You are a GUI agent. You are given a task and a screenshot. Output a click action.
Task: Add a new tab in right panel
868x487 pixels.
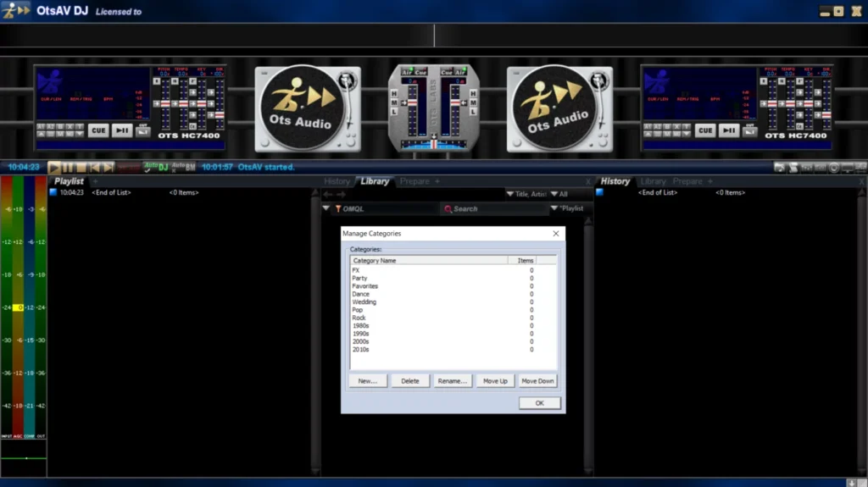[710, 181]
